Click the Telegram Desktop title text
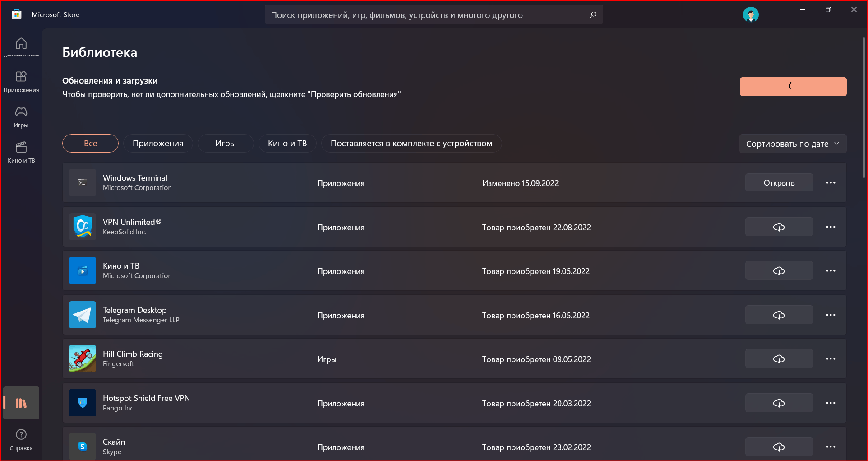 coord(134,310)
